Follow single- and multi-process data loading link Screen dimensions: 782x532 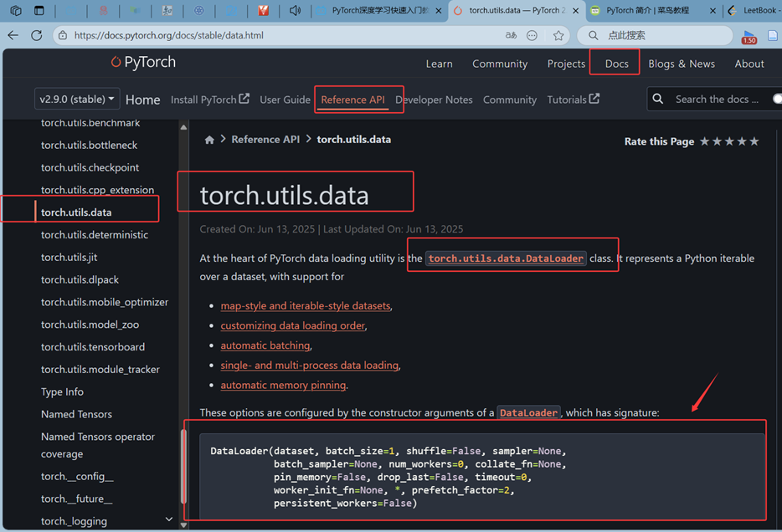309,366
